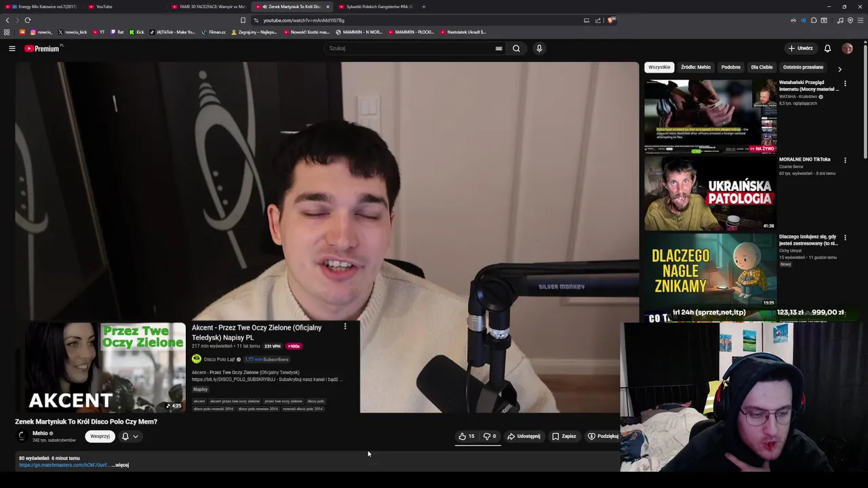Viewport: 868px width, 488px height.
Task: Click the page vertical scrollbar
Action: (865, 102)
